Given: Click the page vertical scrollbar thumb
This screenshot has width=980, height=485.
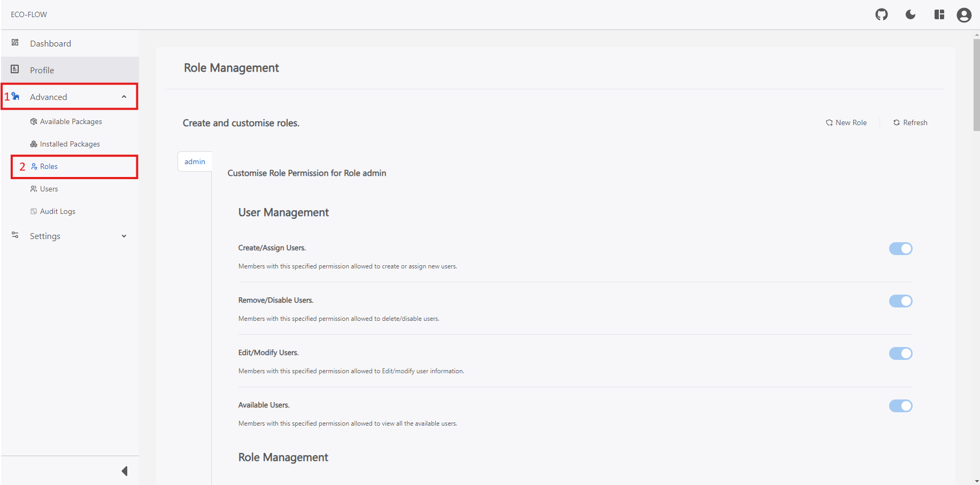Looking at the screenshot, I should tap(976, 84).
